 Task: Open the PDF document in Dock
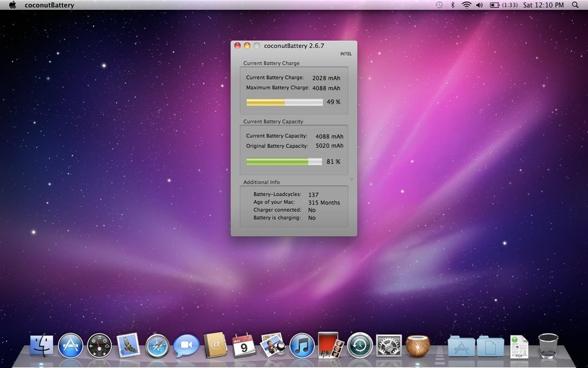click(519, 346)
